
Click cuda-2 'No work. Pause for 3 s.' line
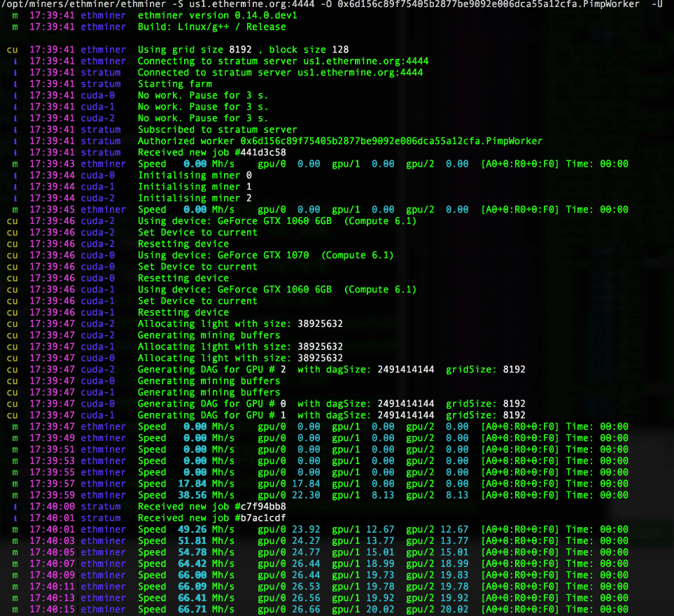[x=203, y=118]
